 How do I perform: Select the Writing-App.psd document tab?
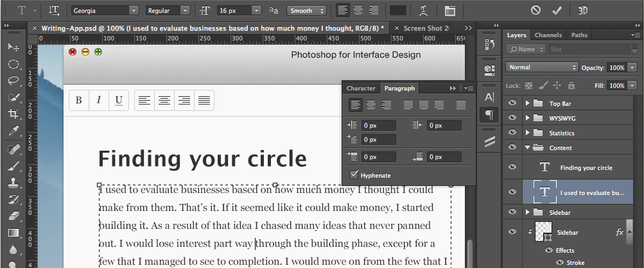213,28
